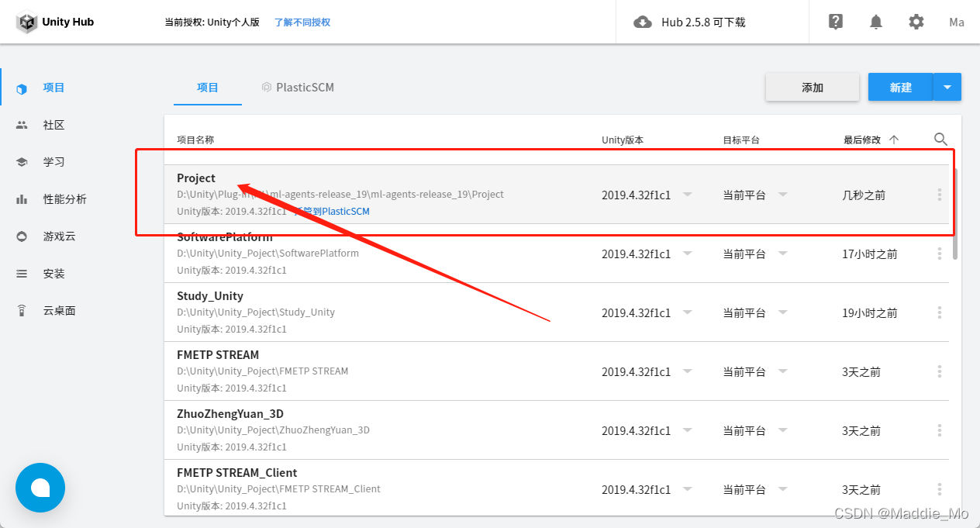Open the help question mark icon
The image size is (980, 528).
pos(836,22)
